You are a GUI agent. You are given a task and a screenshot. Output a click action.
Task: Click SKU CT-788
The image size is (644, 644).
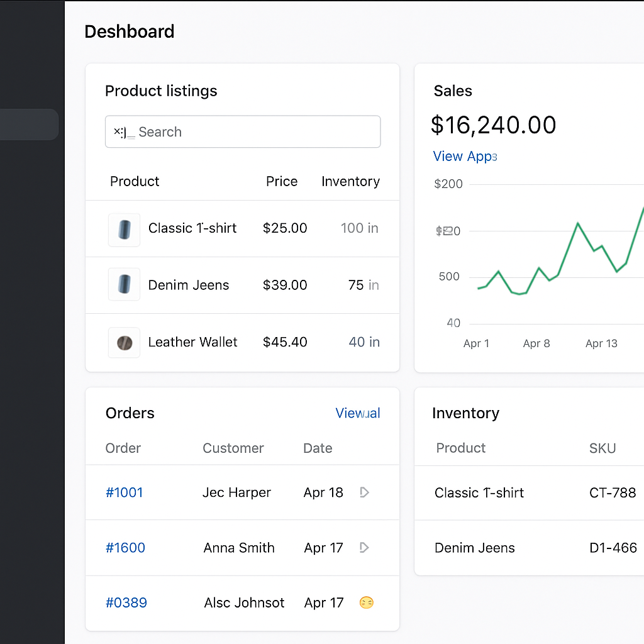(x=613, y=492)
